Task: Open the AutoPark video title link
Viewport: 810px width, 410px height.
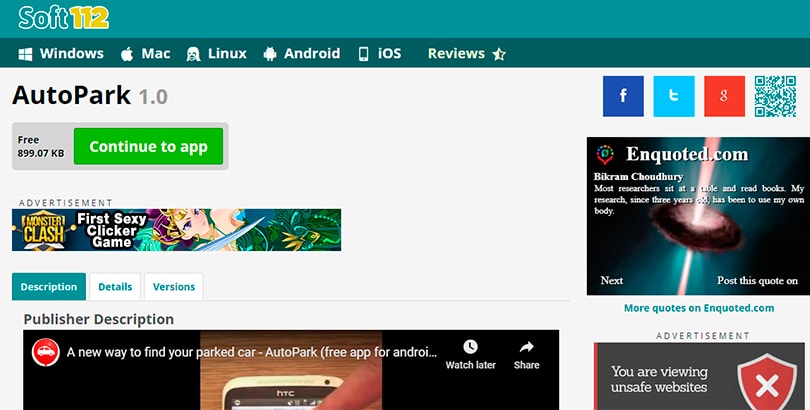Action: tap(252, 353)
